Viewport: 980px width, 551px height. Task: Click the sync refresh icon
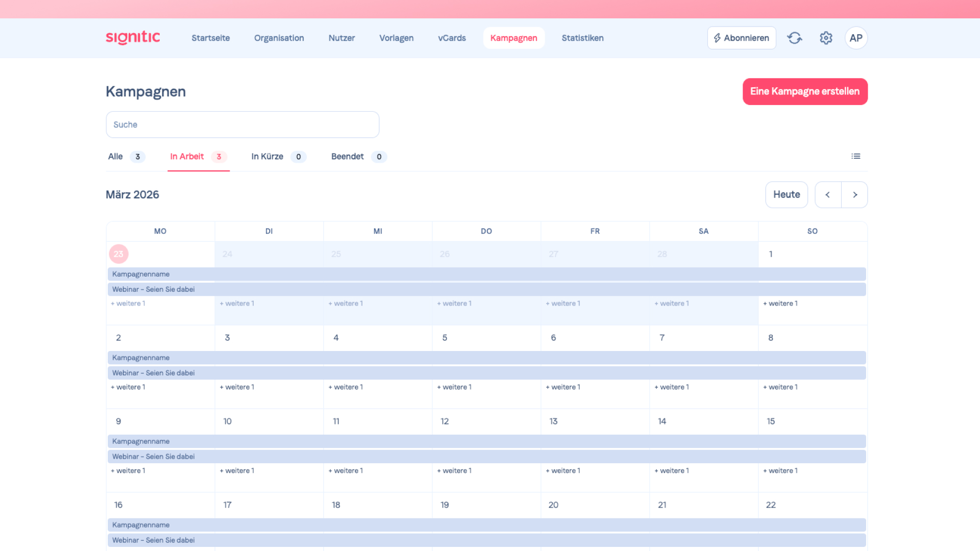pyautogui.click(x=794, y=38)
